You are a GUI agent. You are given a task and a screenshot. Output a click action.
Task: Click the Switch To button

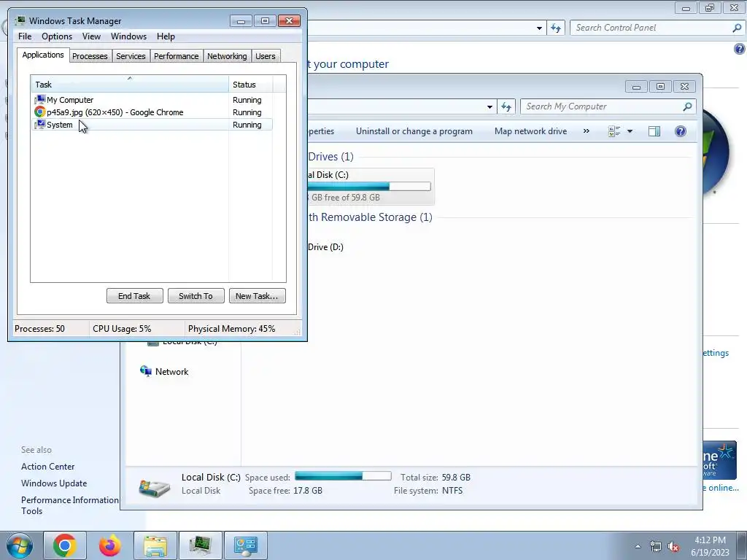[196, 296]
